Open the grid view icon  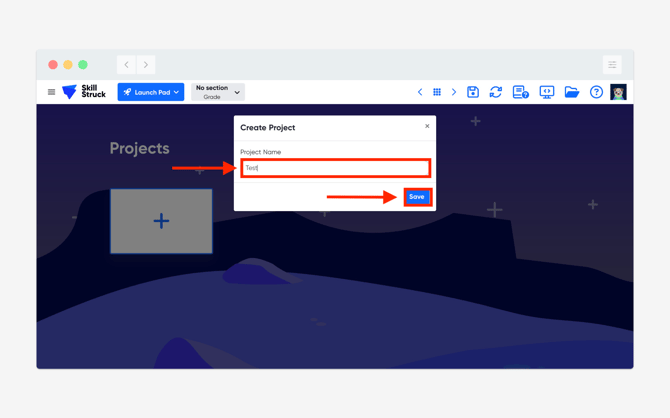(437, 92)
